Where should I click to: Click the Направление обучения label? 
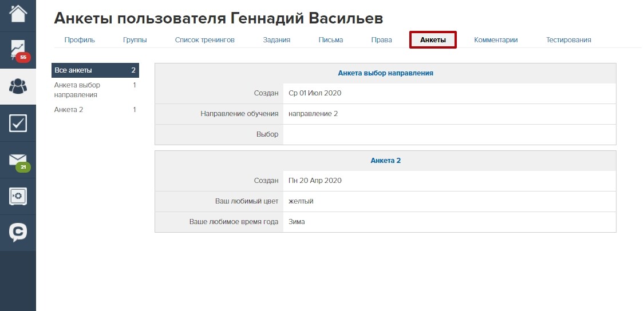pyautogui.click(x=239, y=114)
